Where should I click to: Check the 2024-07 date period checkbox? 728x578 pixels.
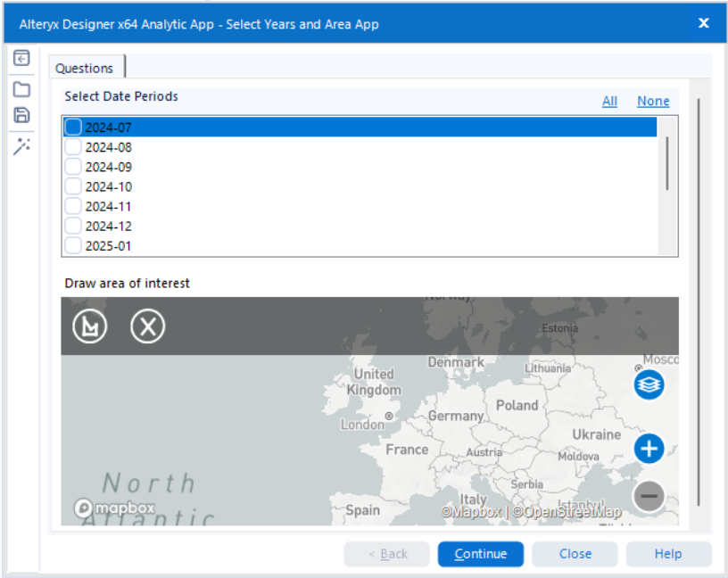[73, 128]
